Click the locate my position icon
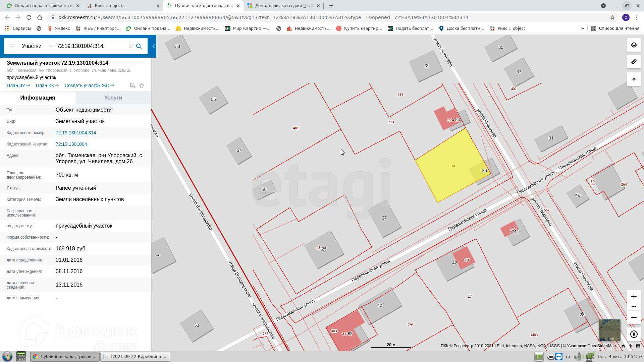644x362 pixels. click(634, 79)
